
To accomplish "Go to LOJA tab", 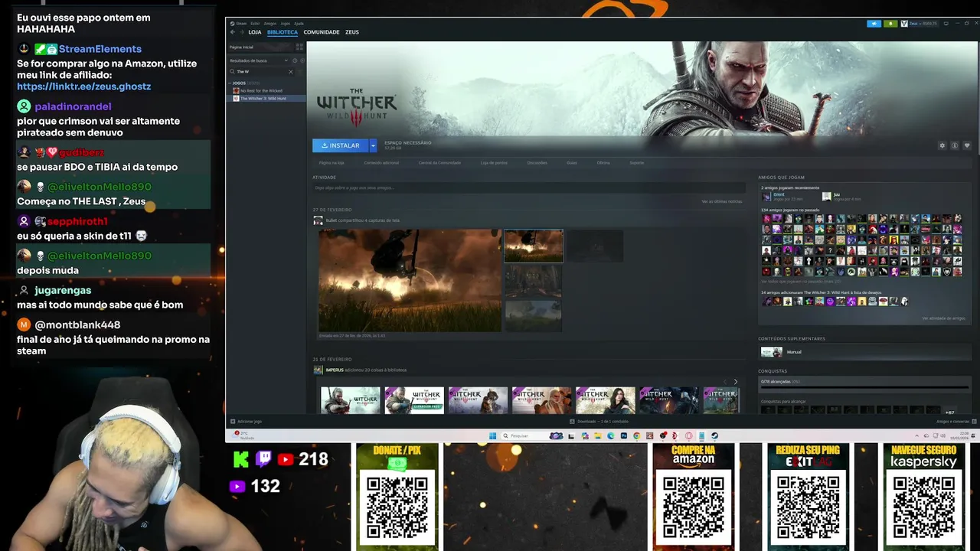I will point(255,32).
